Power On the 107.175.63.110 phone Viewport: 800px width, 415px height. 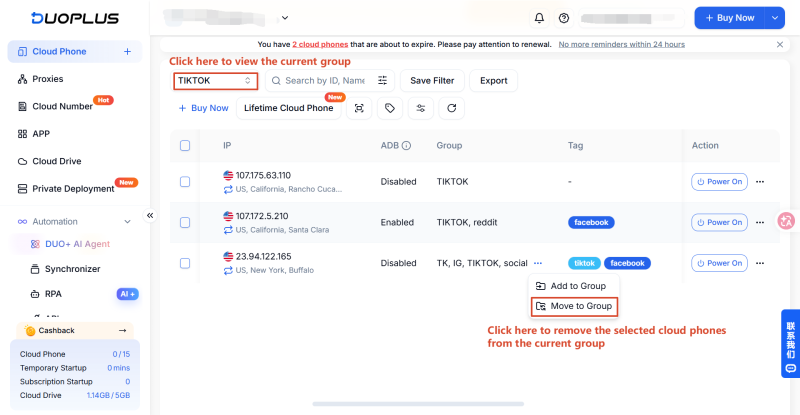719,182
